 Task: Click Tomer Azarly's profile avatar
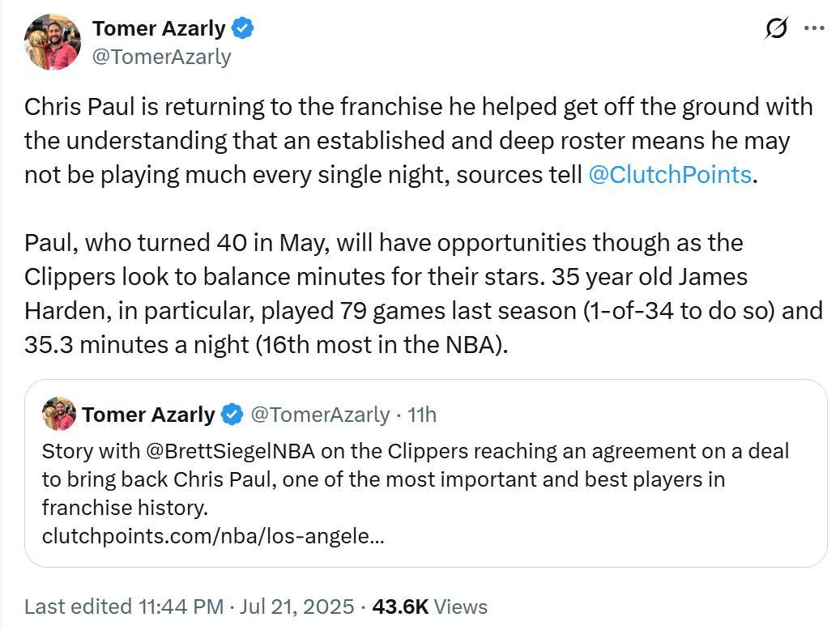53,42
